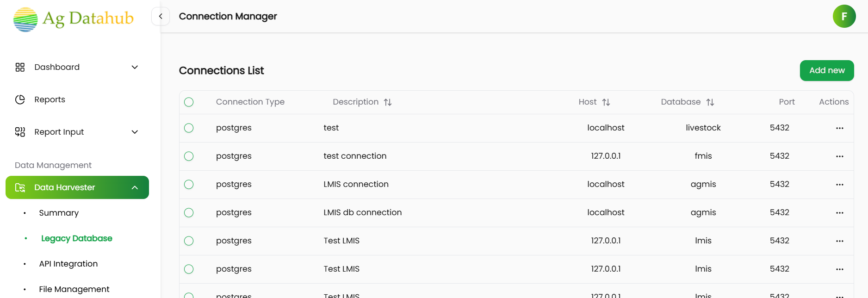
Task: Sort by Database column arrows
Action: 710,102
